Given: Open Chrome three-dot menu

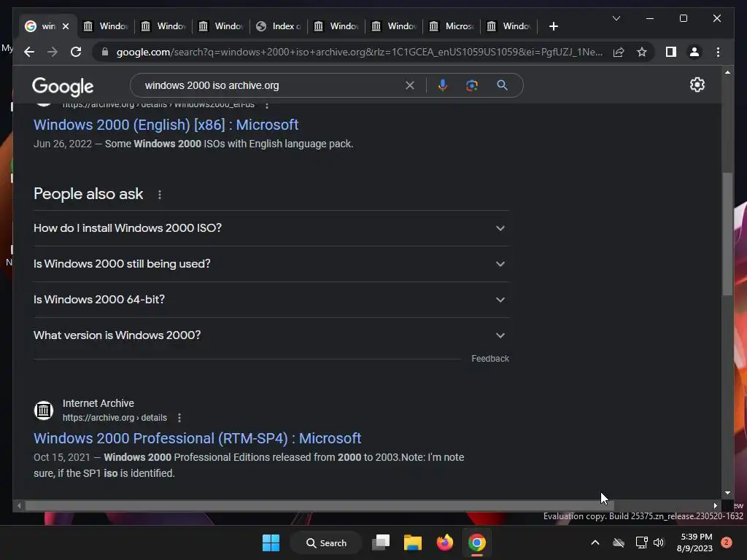Looking at the screenshot, I should click(718, 52).
